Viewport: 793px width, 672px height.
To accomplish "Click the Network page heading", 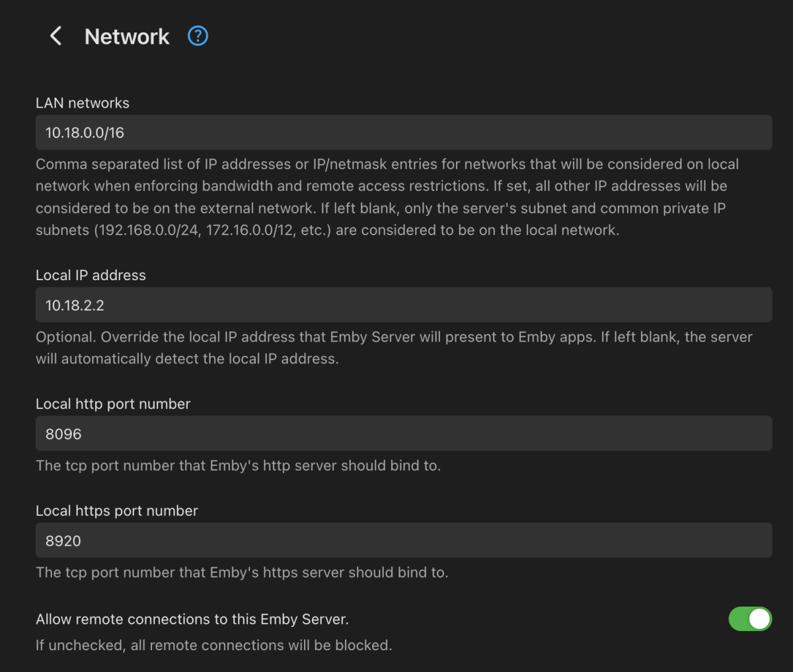I will click(127, 36).
